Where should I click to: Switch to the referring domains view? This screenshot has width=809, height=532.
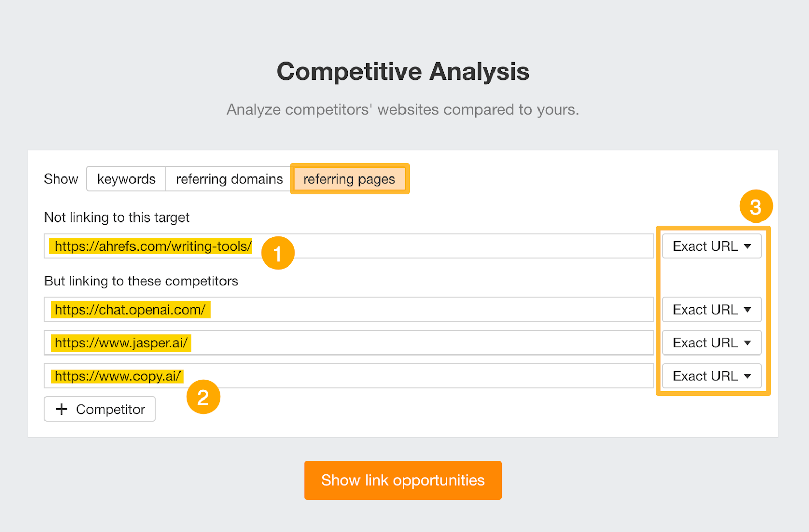coord(229,179)
